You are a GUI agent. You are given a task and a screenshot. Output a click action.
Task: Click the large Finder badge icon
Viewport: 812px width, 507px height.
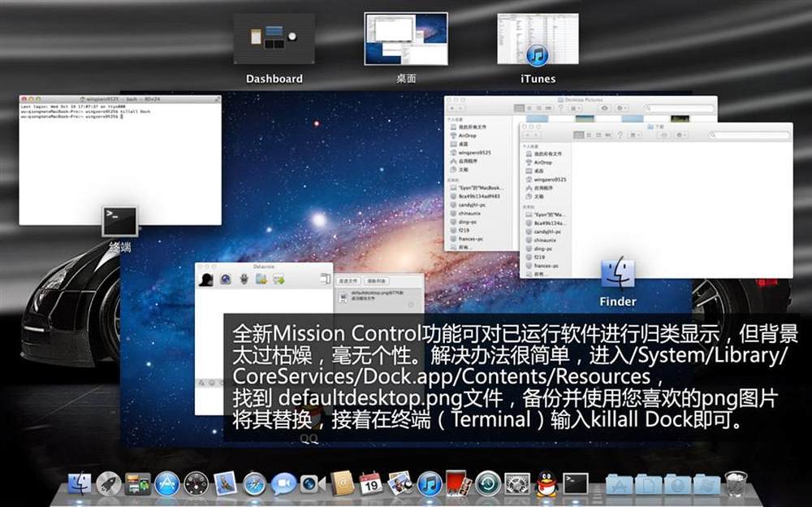click(617, 272)
